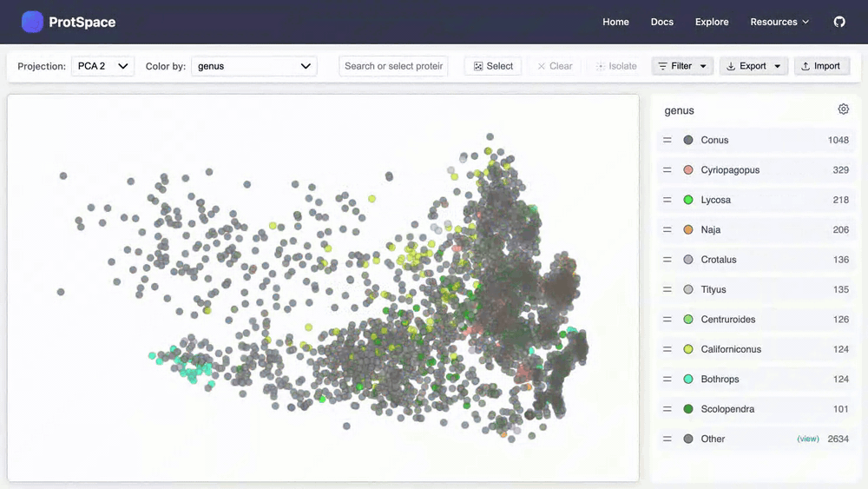Toggle visibility of Scolopendra legend entry
868x489 pixels.
tap(727, 409)
